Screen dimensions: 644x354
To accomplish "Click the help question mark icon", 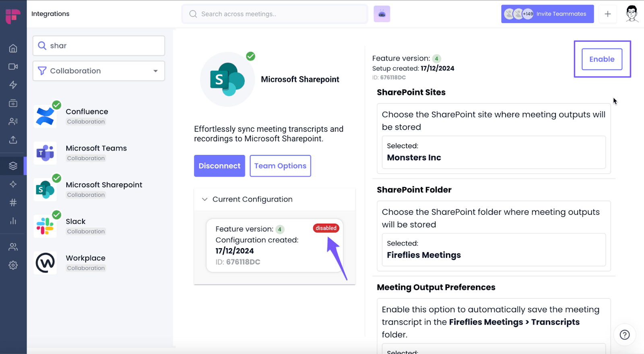I will (x=625, y=335).
